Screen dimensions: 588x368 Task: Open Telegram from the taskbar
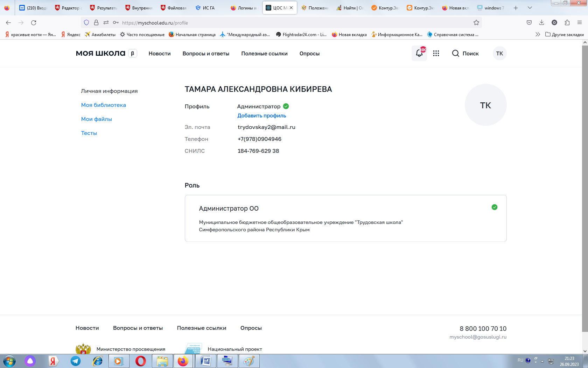point(76,361)
